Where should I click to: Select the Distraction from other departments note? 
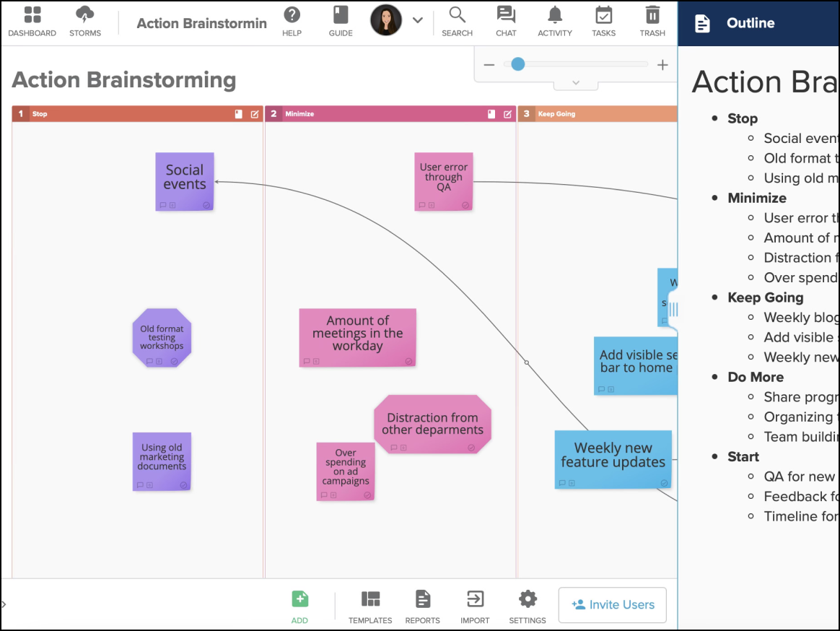tap(432, 424)
